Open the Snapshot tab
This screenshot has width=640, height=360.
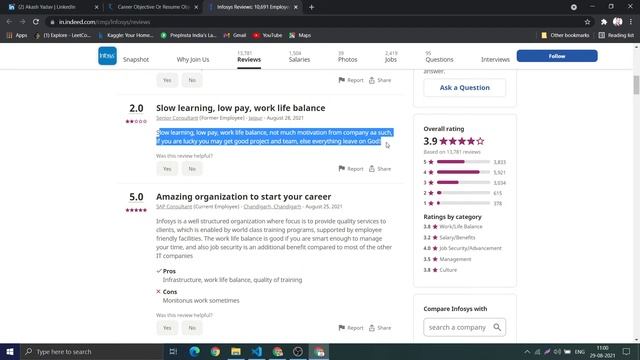pos(136,60)
